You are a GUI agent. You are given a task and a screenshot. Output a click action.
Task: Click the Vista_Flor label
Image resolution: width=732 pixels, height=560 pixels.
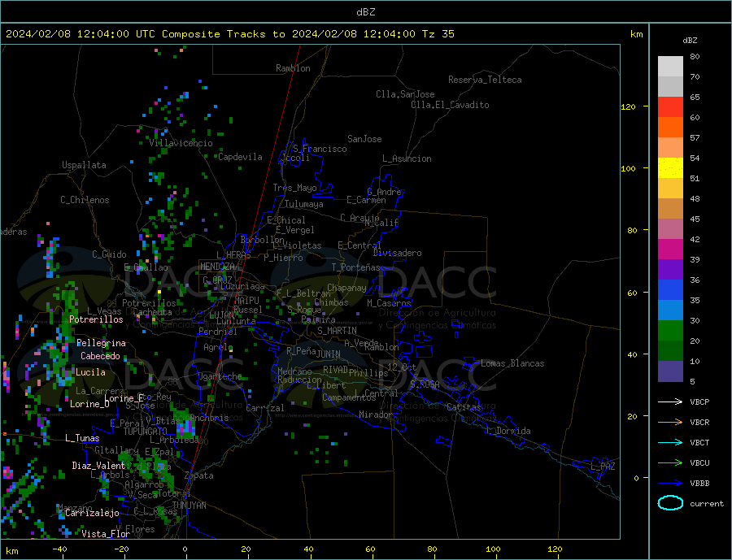pyautogui.click(x=106, y=534)
